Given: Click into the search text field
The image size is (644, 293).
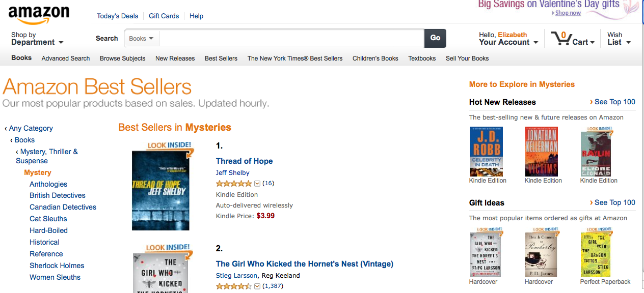Looking at the screenshot, I should 290,38.
